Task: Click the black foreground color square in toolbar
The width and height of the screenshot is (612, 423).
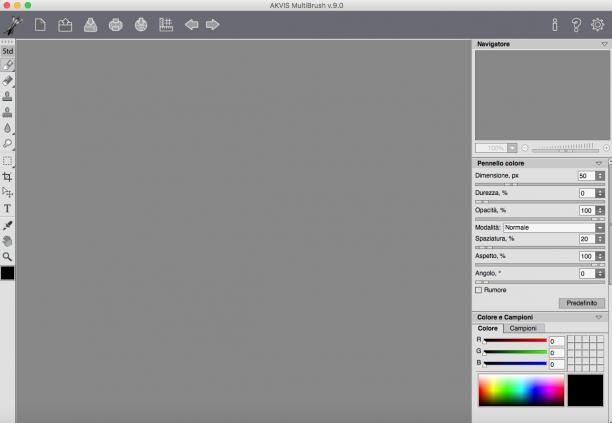Action: click(7, 273)
